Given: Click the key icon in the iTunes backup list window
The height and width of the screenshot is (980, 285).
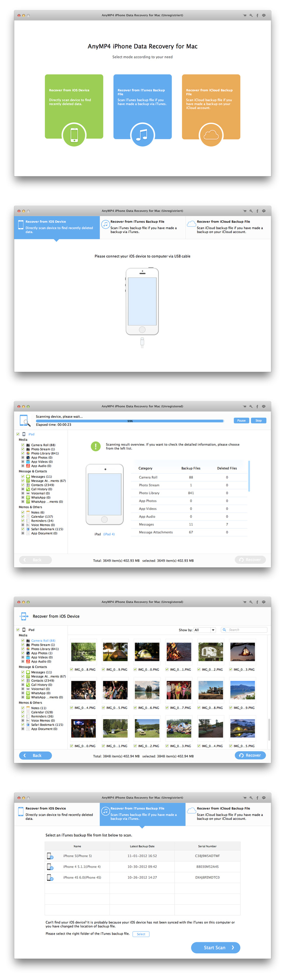Looking at the screenshot, I should click(251, 798).
